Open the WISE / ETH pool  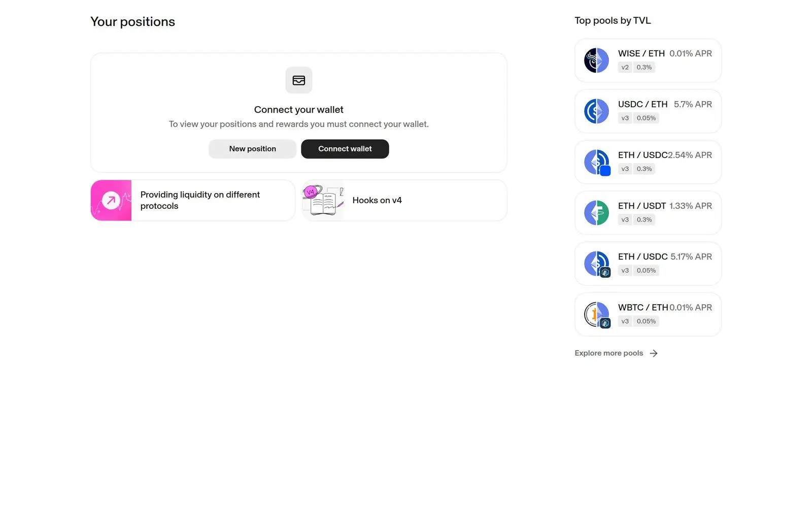click(x=648, y=60)
